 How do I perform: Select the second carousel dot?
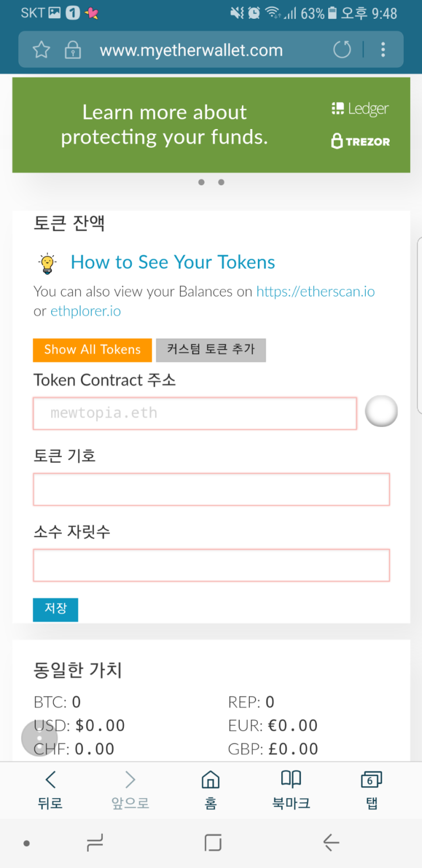coord(221,182)
